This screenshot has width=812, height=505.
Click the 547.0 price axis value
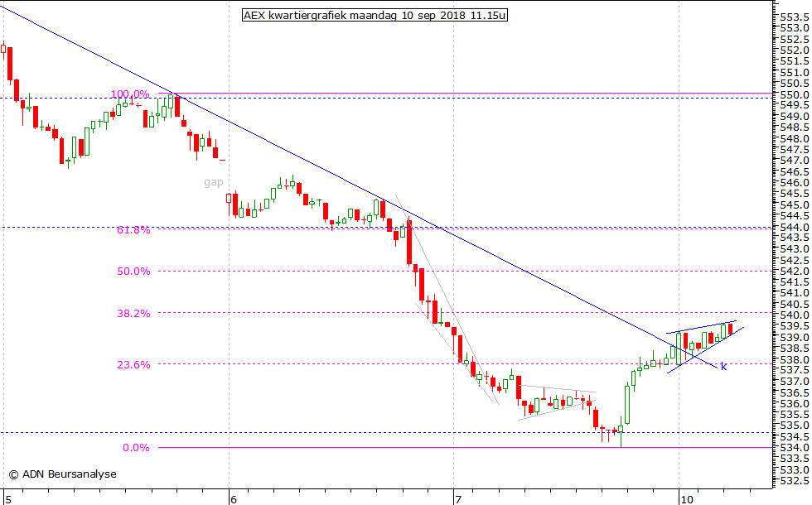[795, 161]
